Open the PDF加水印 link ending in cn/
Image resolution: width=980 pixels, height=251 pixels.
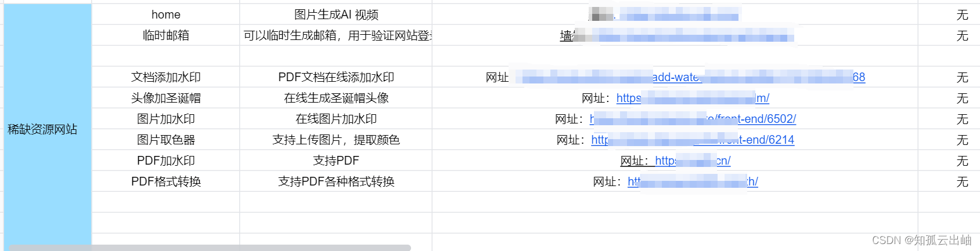[x=693, y=161]
